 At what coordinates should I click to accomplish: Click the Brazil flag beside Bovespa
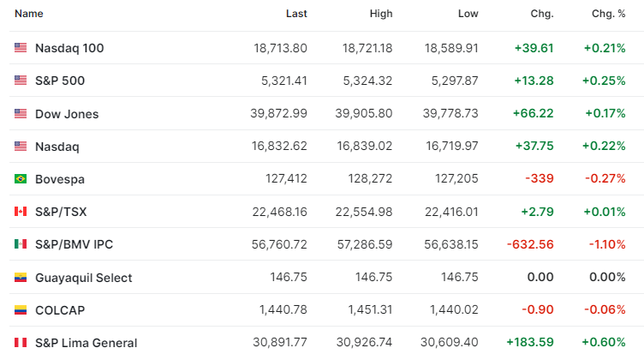coord(21,179)
